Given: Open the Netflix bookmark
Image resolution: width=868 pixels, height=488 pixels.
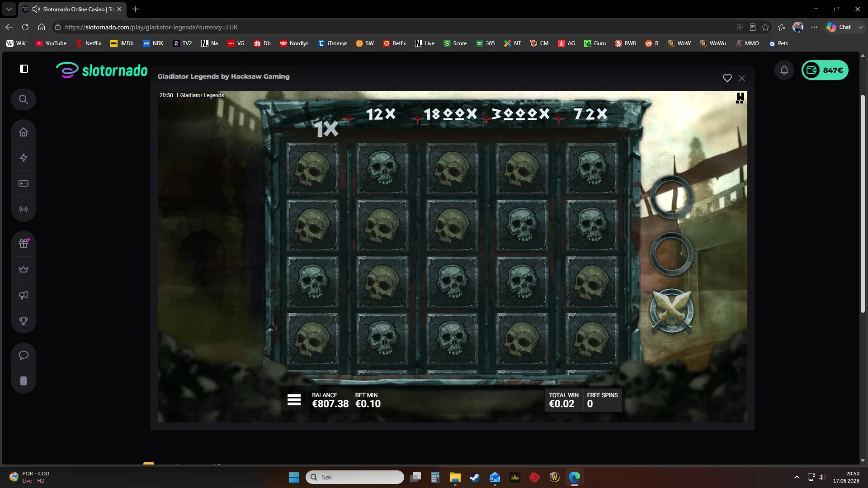Looking at the screenshot, I should coord(89,43).
